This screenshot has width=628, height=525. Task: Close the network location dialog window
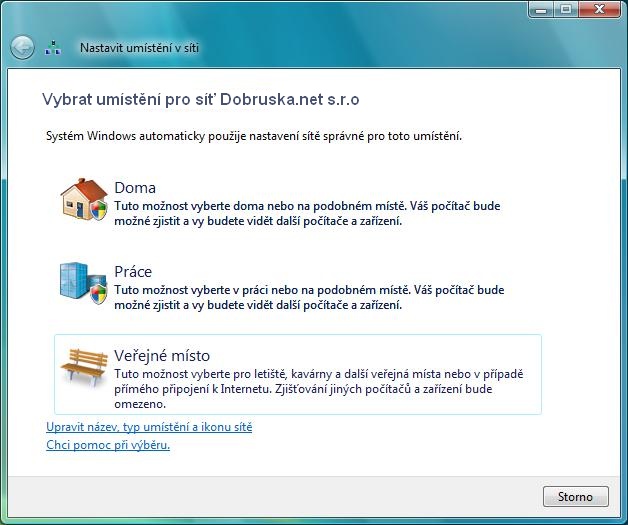coord(598,9)
